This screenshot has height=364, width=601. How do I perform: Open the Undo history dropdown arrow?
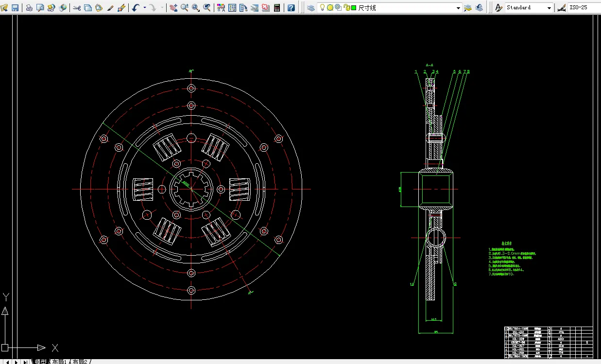click(x=145, y=8)
